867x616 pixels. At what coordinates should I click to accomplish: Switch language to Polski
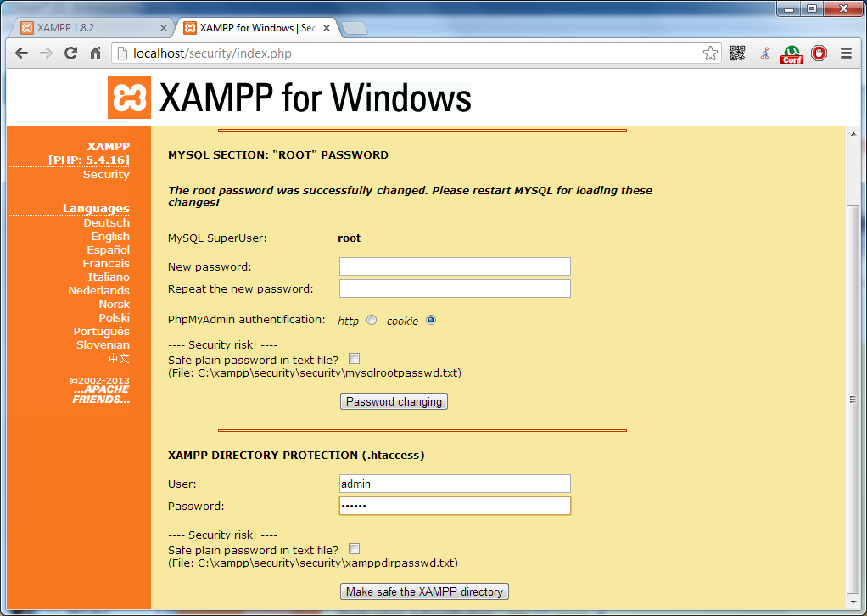pos(114,318)
